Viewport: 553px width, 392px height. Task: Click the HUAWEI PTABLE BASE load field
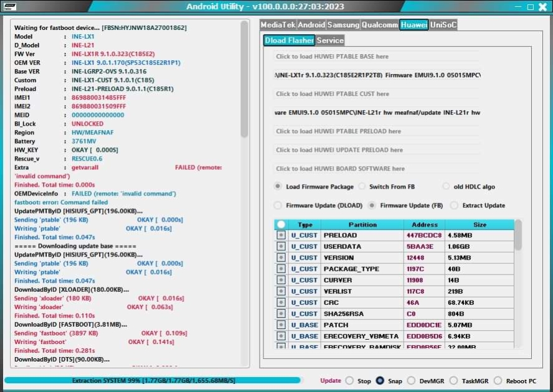376,57
